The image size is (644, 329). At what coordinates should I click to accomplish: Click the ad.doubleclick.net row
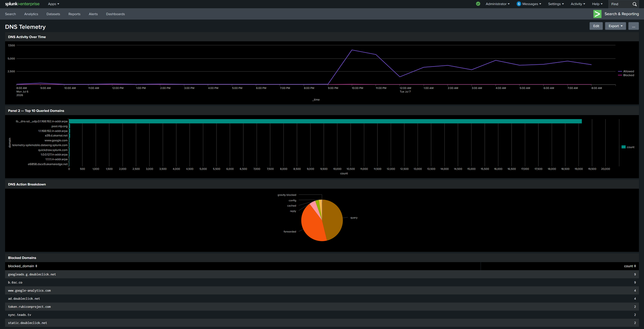point(322,299)
